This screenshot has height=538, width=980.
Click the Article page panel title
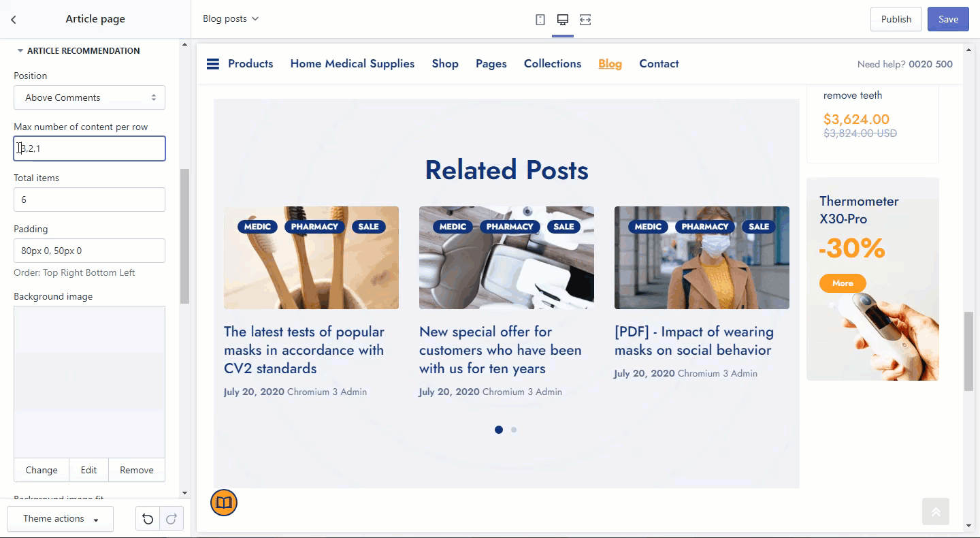[x=95, y=19]
